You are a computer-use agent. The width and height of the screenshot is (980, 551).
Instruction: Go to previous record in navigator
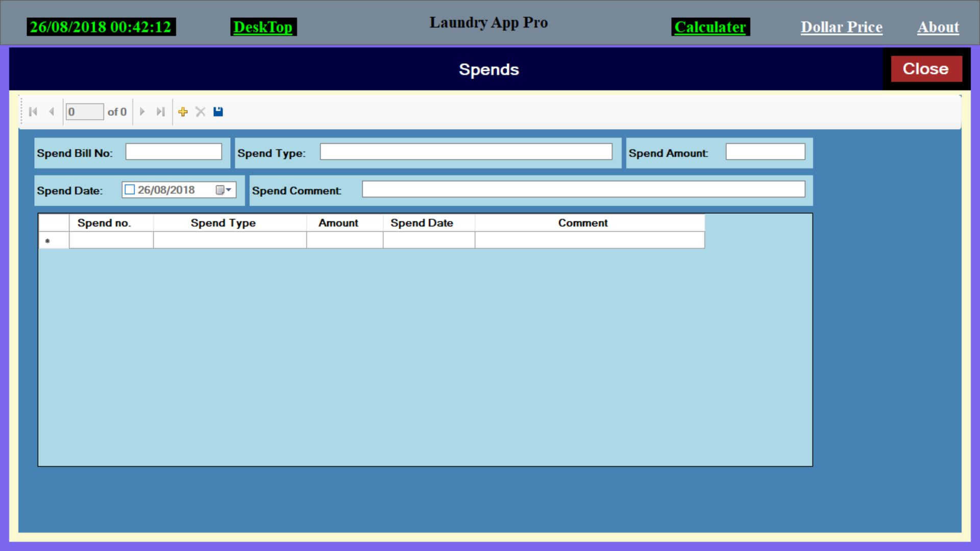point(52,112)
